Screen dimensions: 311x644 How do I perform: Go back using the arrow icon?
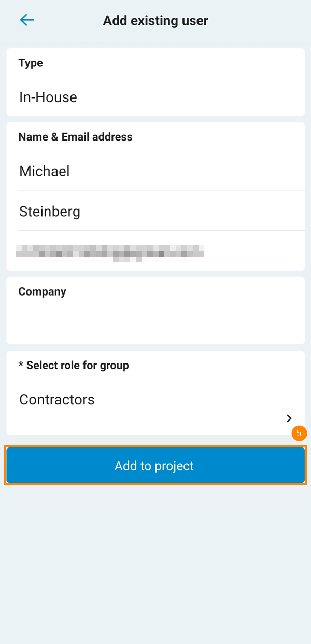point(26,20)
